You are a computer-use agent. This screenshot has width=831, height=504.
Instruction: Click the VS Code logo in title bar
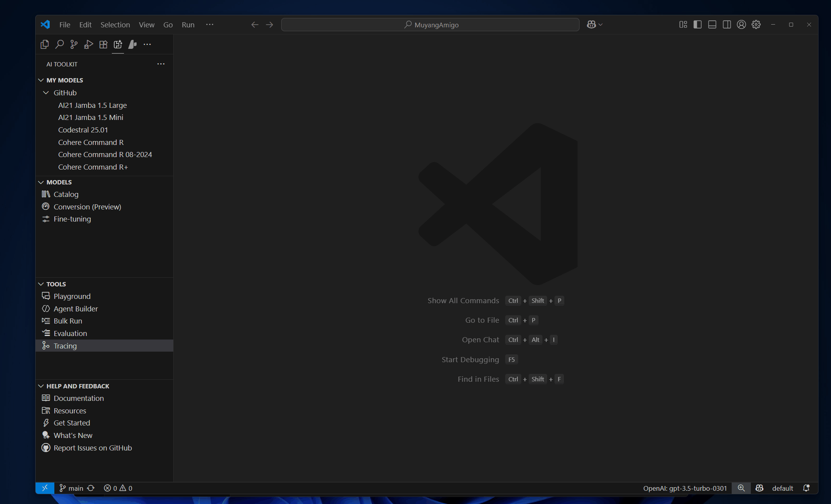tap(45, 25)
